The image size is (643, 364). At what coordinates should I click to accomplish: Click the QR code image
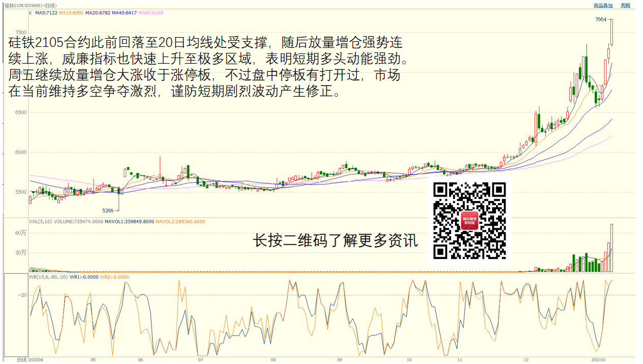(x=469, y=220)
